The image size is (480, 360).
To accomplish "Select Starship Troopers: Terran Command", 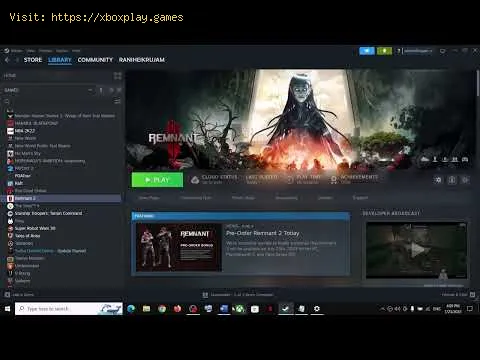I will pos(48,213).
